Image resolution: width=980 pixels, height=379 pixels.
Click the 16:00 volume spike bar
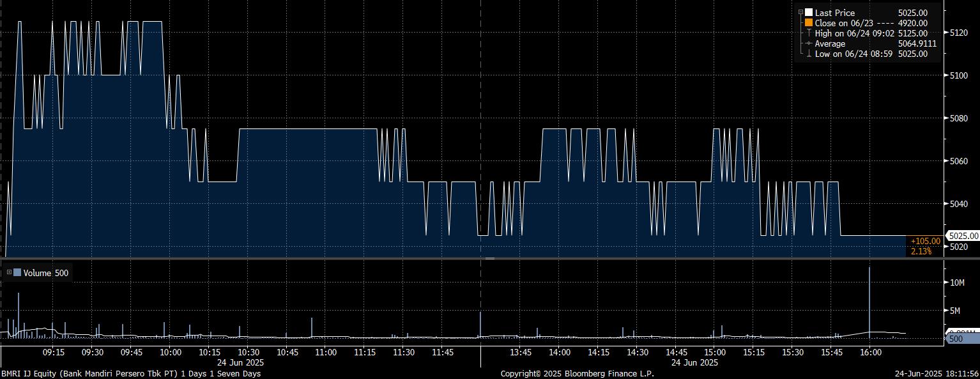pyautogui.click(x=869, y=300)
